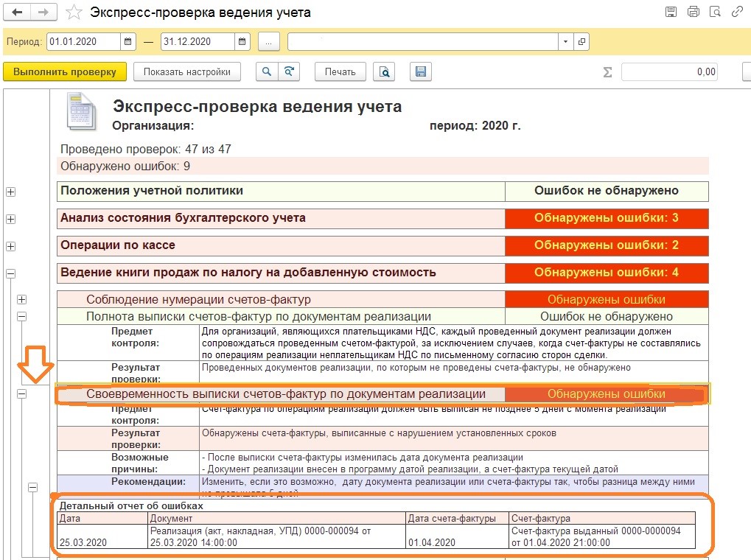751x560 pixels.
Task: Click the magnifier search icon
Action: (x=267, y=72)
